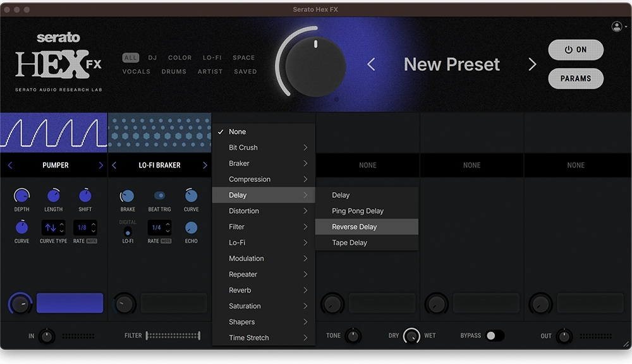
Task: Toggle the BYPASS switch
Action: pyautogui.click(x=495, y=336)
